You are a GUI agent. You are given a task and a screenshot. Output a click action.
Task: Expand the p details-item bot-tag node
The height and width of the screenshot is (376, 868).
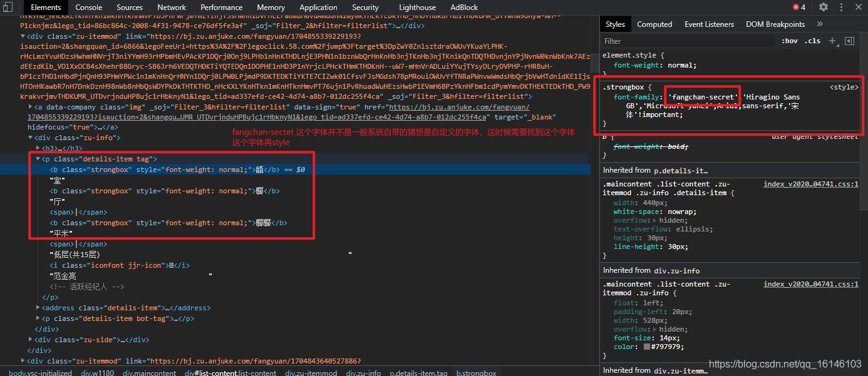tap(39, 318)
